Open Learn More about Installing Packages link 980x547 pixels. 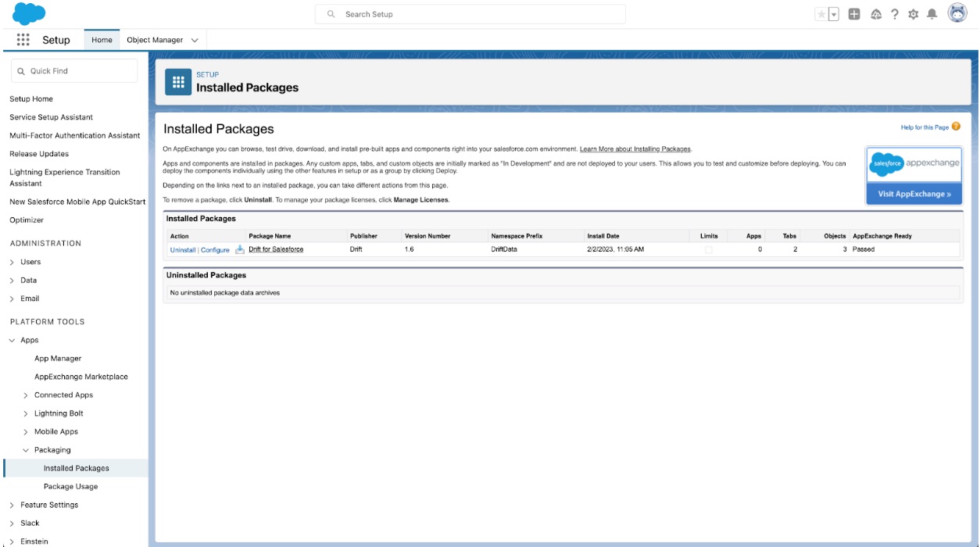635,149
